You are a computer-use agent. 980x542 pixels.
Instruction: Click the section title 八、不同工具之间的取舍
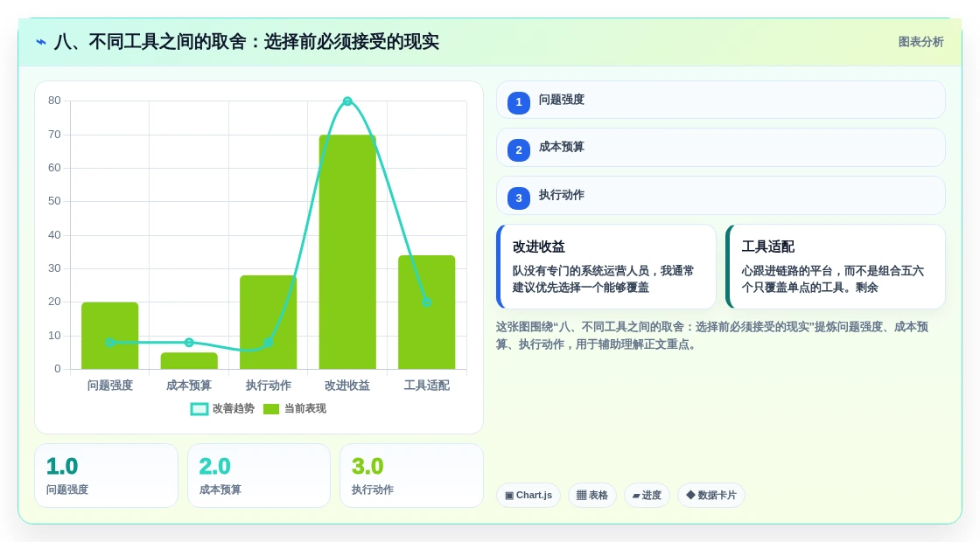(246, 42)
